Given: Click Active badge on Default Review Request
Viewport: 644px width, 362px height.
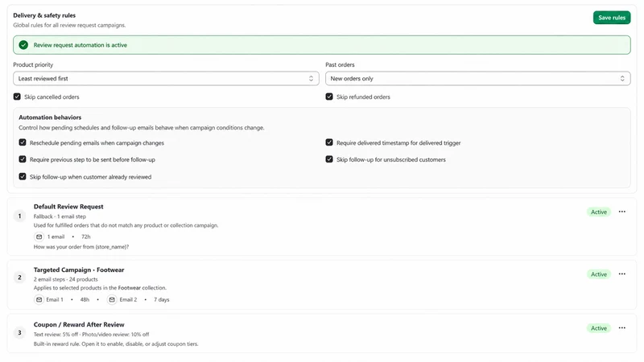Looking at the screenshot, I should point(598,212).
